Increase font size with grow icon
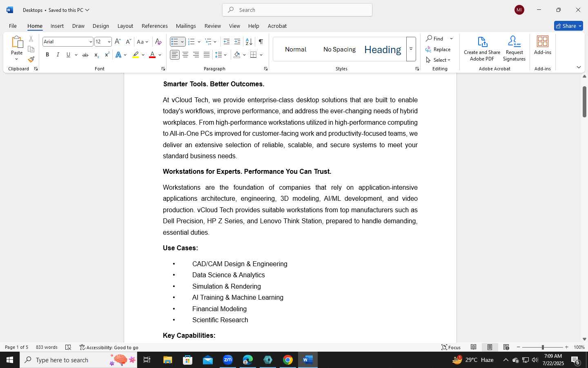Screen dimensions: 588x368 118,42
